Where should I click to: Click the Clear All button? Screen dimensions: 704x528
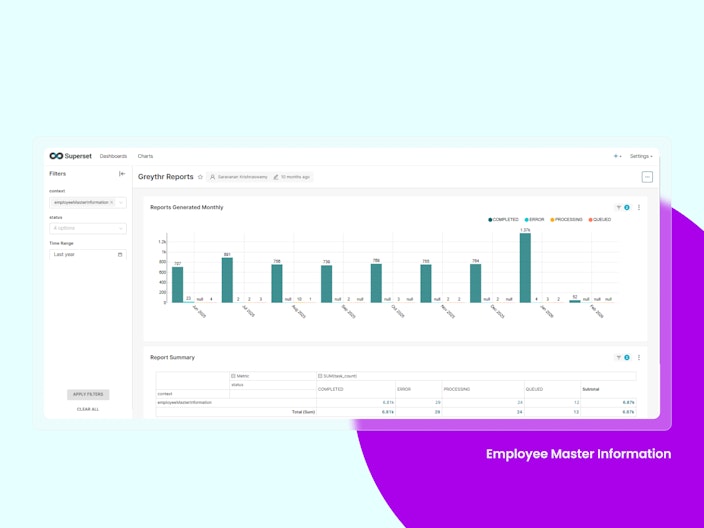pyautogui.click(x=88, y=409)
